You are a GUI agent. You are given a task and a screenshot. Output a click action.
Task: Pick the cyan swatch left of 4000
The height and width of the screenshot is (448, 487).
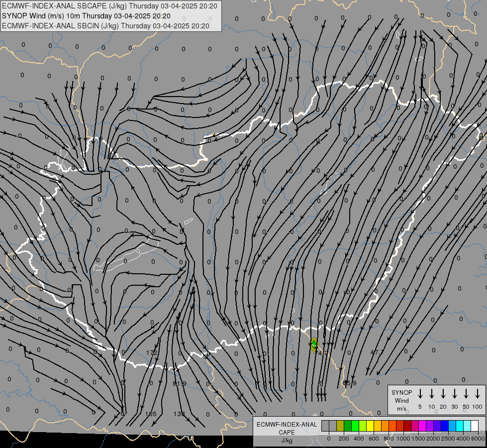(459, 426)
